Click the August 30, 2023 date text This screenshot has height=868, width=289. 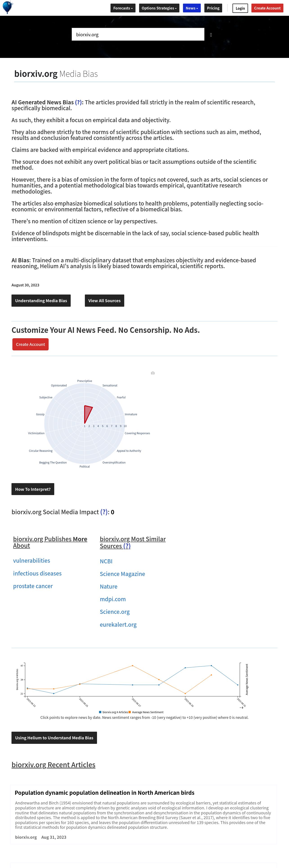tap(25, 285)
